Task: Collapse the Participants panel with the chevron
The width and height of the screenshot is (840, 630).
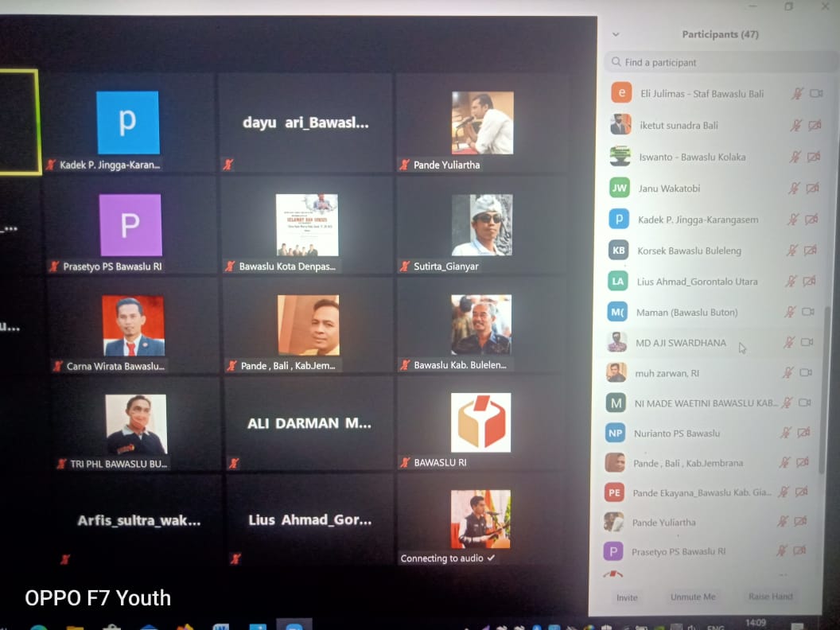Action: 616,35
